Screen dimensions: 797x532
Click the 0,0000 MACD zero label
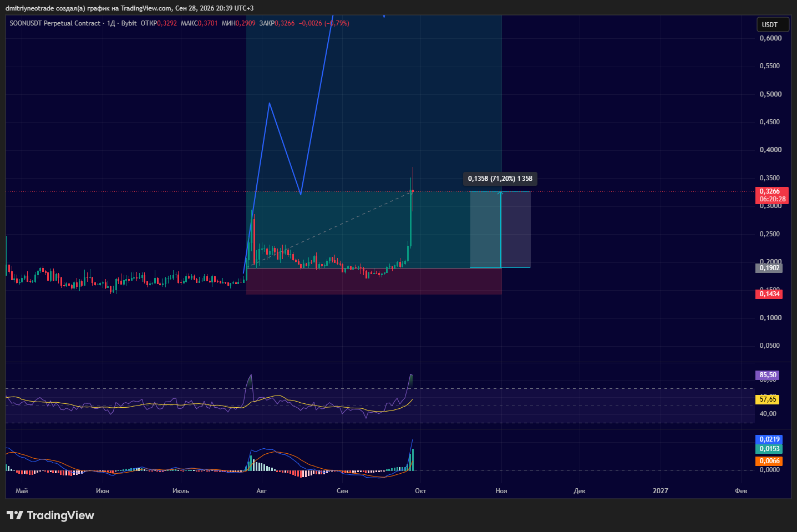click(770, 470)
